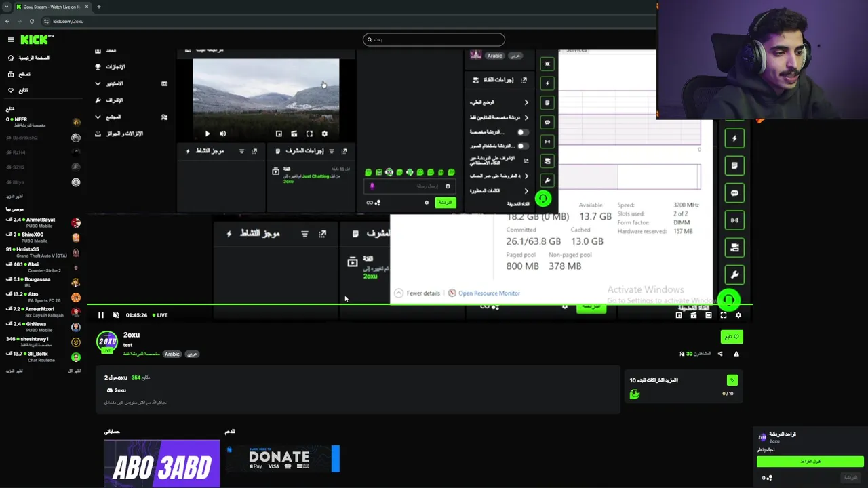Open the 2oxu channel avatar

tap(107, 342)
